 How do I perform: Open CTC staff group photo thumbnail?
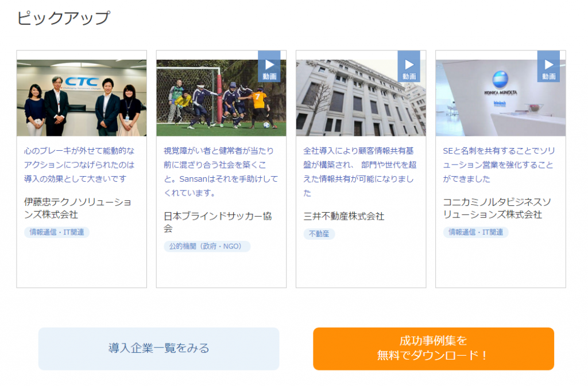pyautogui.click(x=82, y=98)
